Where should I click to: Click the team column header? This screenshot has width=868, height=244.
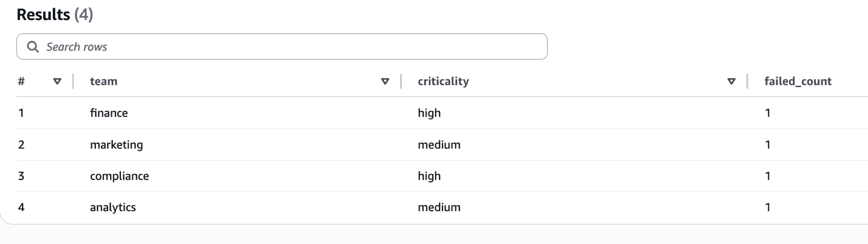coord(103,82)
